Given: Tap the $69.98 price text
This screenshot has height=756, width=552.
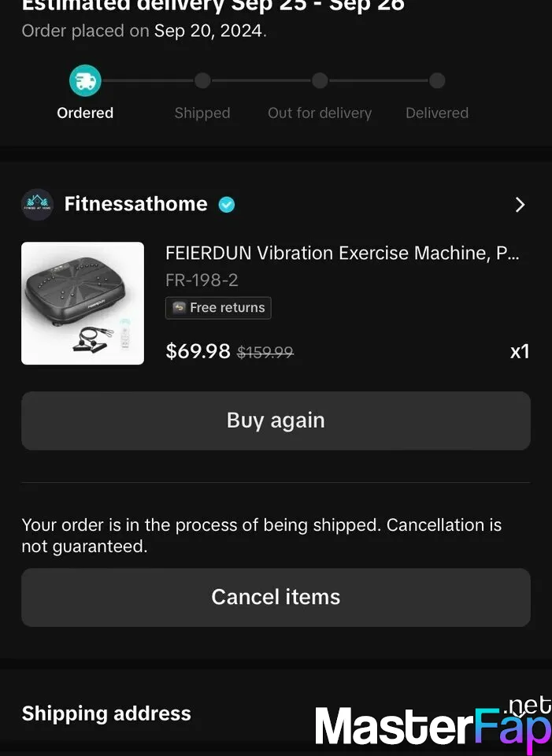Looking at the screenshot, I should click(198, 351).
